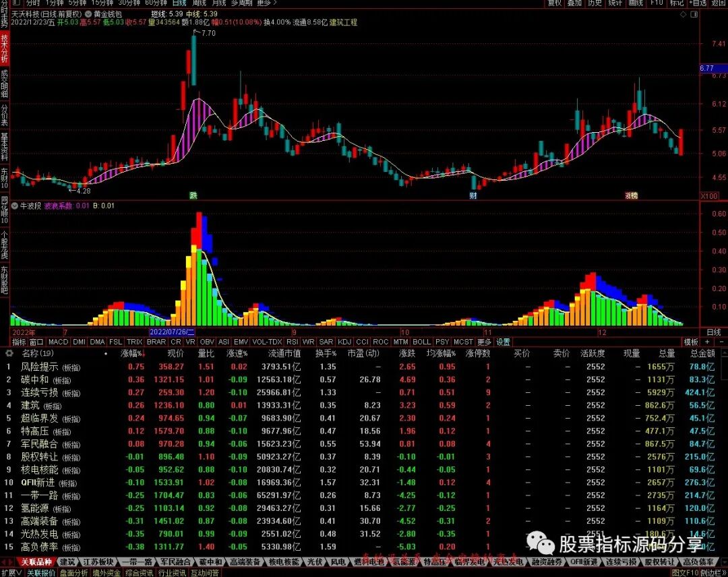Screen dimensions: 728x577
Task: Click 指标 button in indicator bar
Action: click(19, 342)
